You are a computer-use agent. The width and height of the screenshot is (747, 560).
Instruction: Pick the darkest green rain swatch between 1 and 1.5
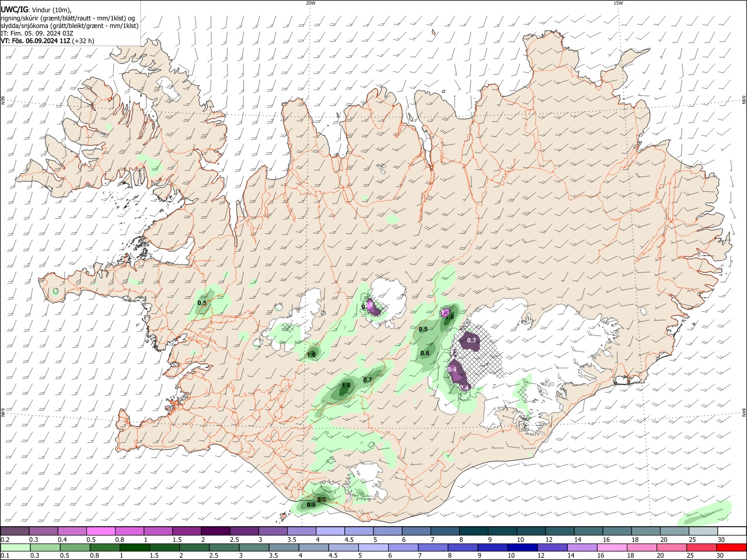click(x=135, y=547)
